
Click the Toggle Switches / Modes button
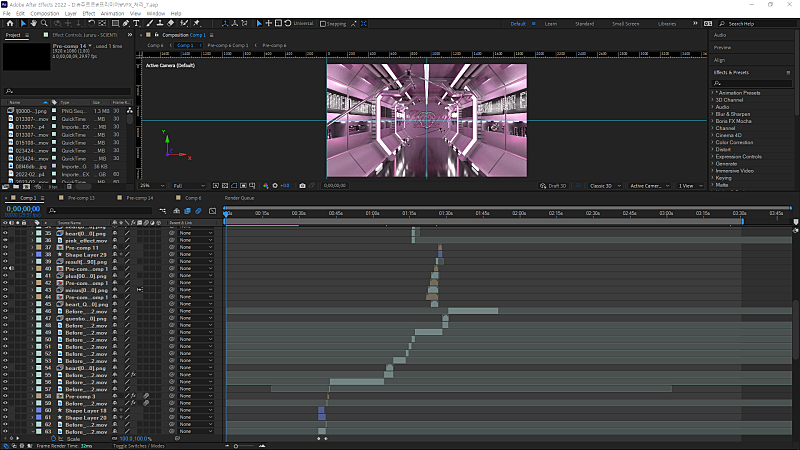pyautogui.click(x=138, y=446)
